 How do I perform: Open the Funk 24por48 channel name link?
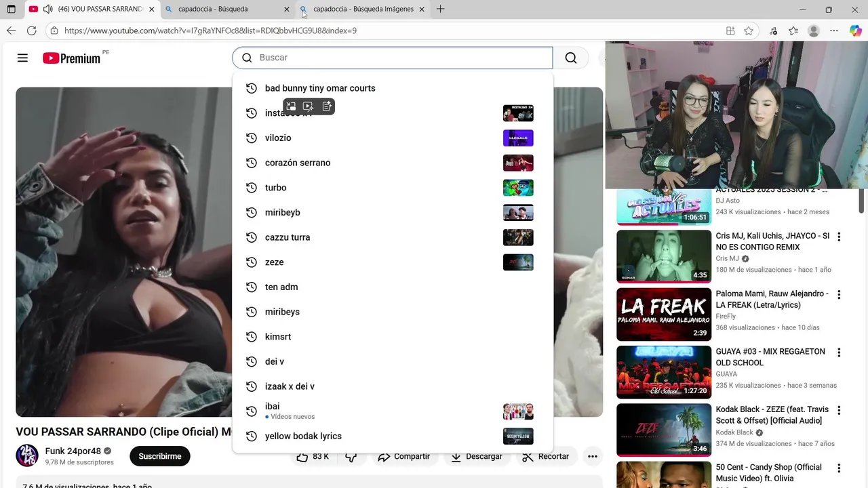coord(73,451)
